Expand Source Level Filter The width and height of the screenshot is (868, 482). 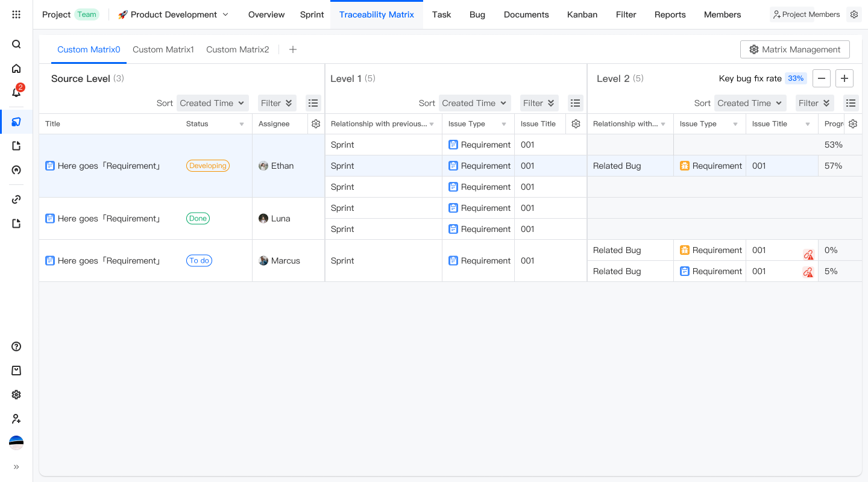[x=277, y=103]
